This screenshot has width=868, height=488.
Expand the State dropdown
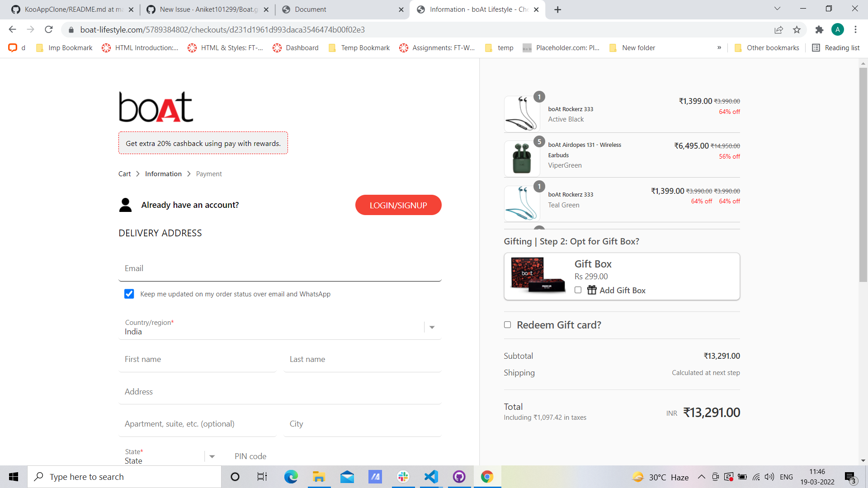(x=212, y=456)
